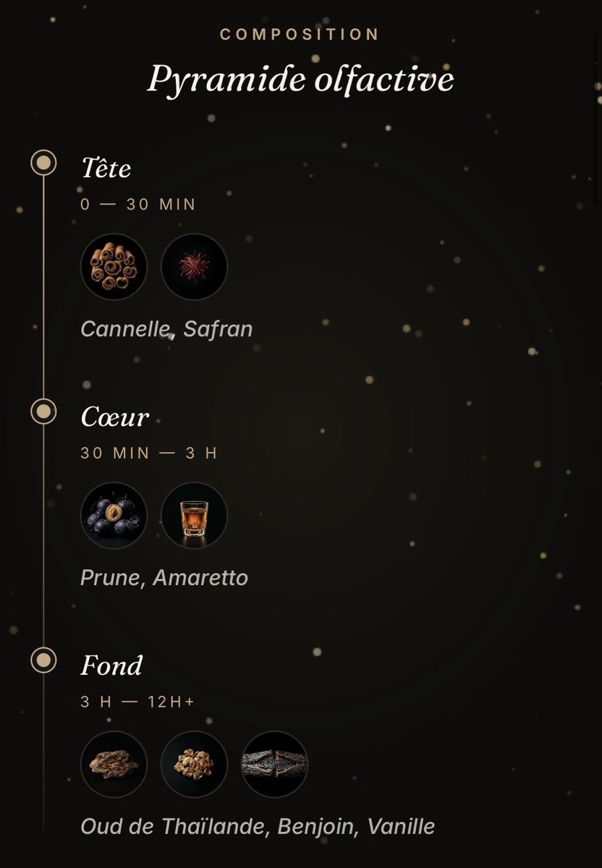The height and width of the screenshot is (868, 602).
Task: Click the Benjoin resin icon
Action: coord(194,765)
